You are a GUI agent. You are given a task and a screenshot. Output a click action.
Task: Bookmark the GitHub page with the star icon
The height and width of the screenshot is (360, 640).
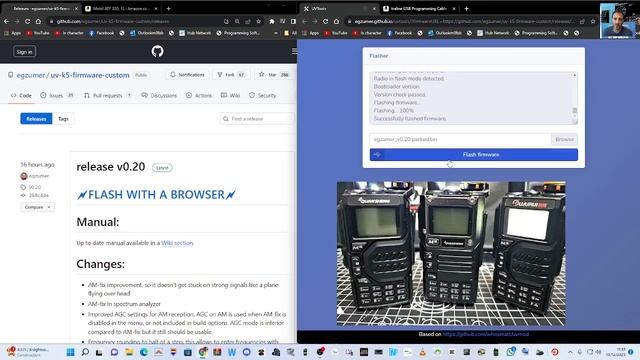(x=258, y=21)
